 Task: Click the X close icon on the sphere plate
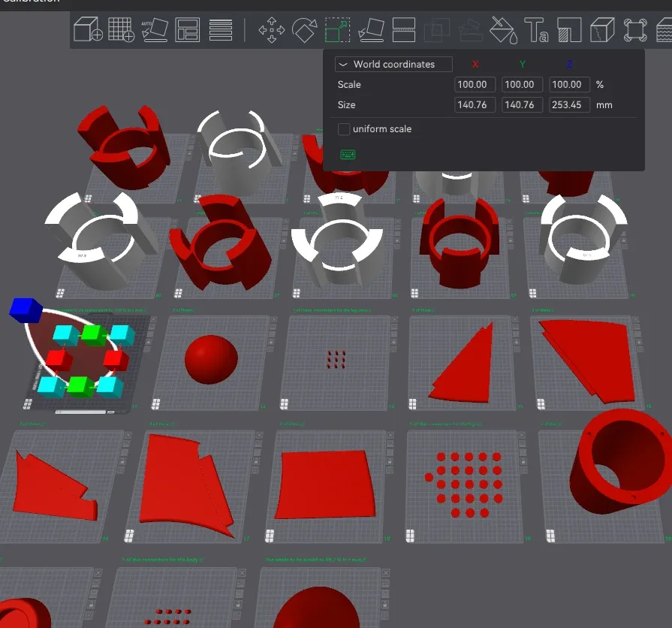click(273, 319)
